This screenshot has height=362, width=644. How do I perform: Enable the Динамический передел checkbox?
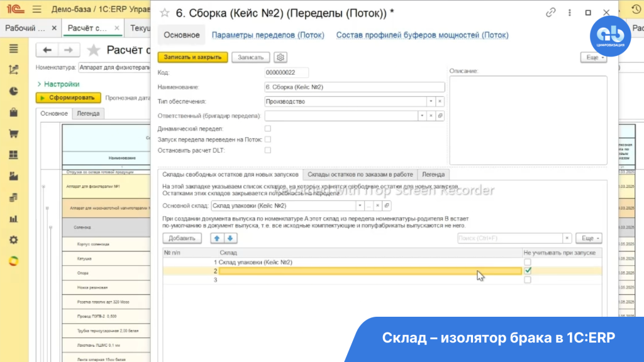pos(268,128)
